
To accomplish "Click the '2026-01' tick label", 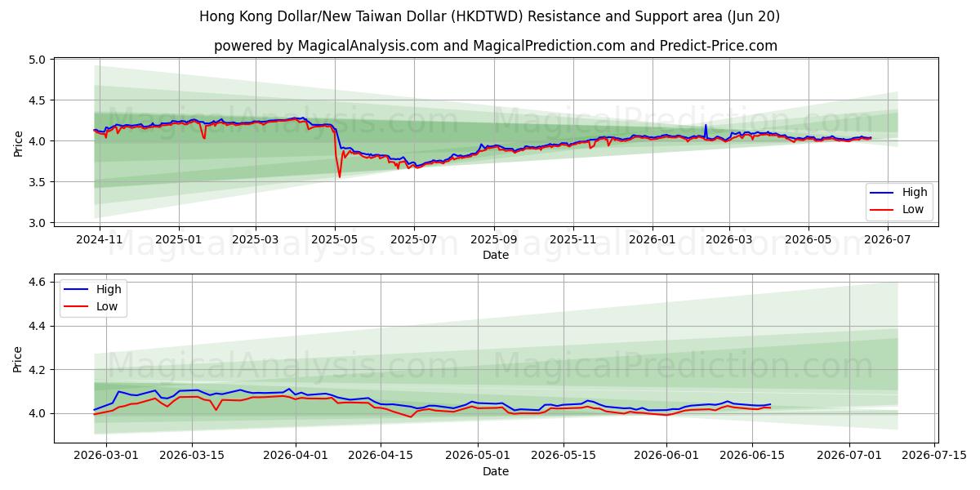I will pyautogui.click(x=652, y=239).
